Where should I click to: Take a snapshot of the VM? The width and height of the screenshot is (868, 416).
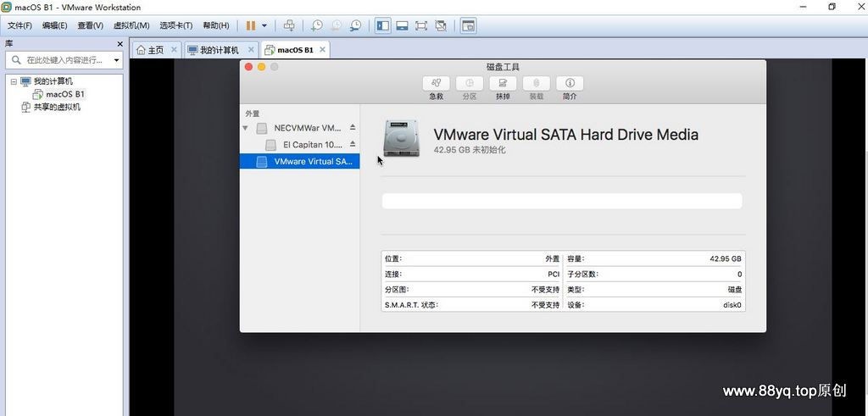tap(317, 25)
